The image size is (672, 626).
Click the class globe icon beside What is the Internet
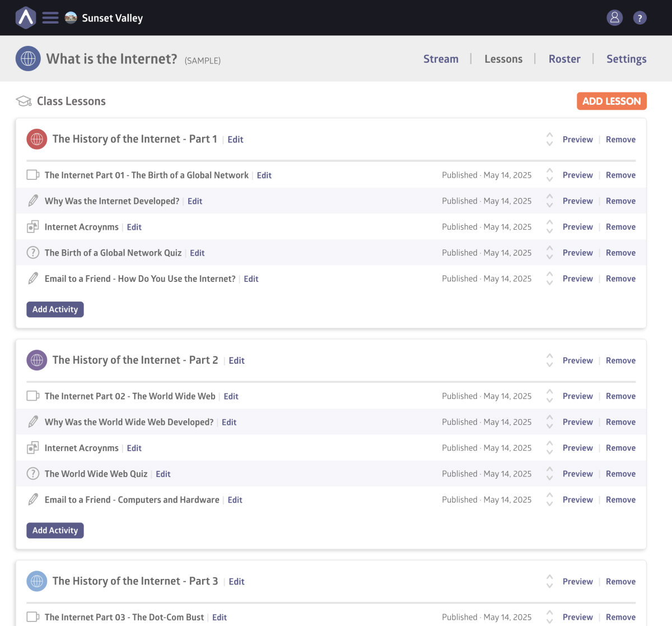[x=28, y=59]
